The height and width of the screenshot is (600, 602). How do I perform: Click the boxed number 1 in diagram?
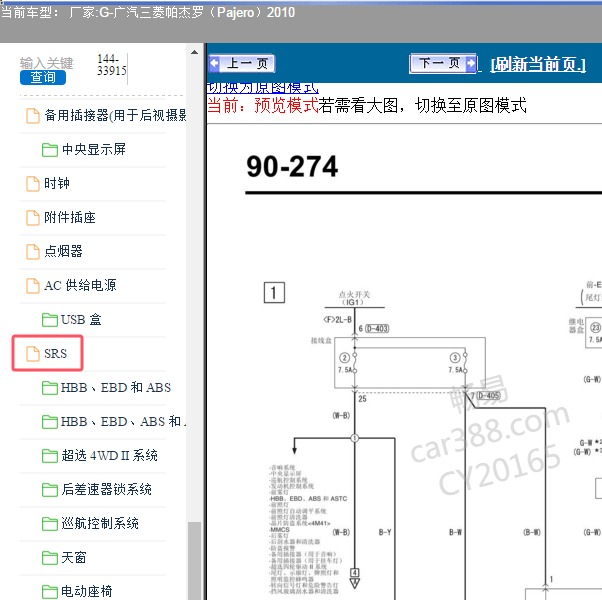point(274,293)
